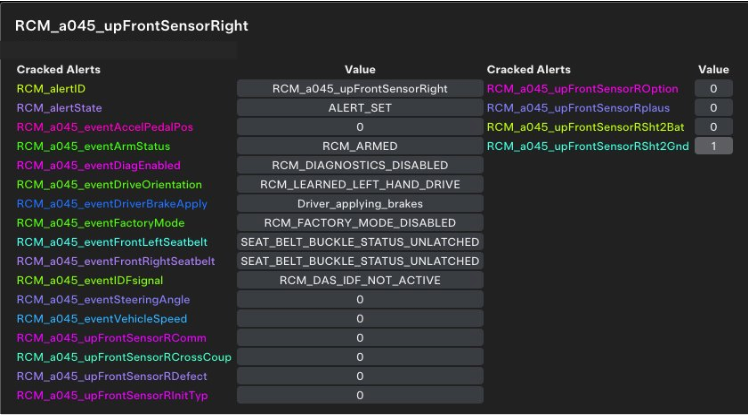Select RCM_DIAGNOSTICS_DISABLED value cell
Image resolution: width=748 pixels, height=415 pixels.
[360, 165]
